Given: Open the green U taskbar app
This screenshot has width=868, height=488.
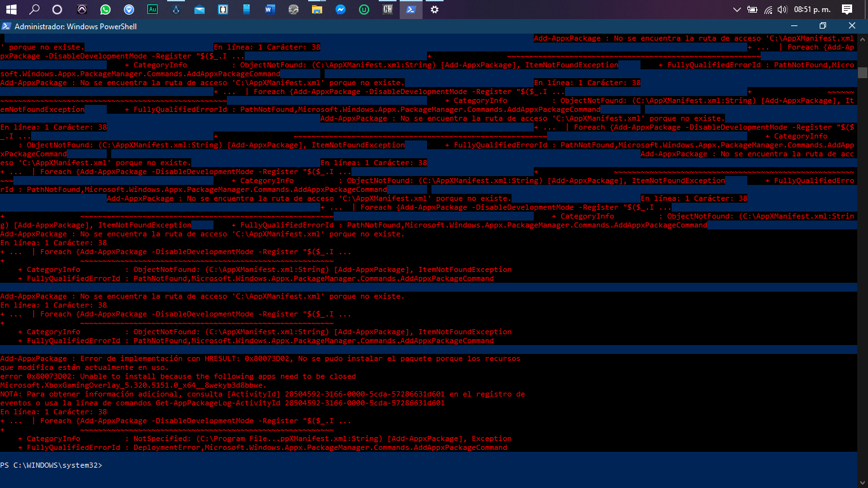Looking at the screenshot, I should point(364,10).
